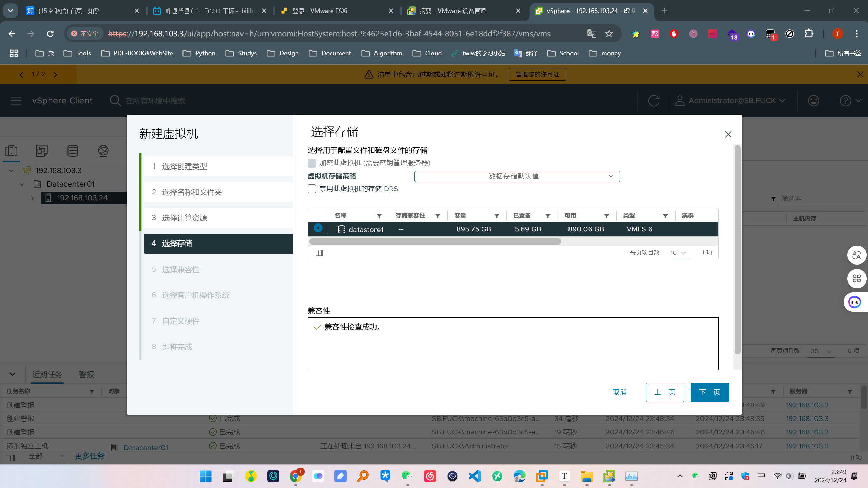Switch to 警报 tab
Screen dimensions: 868x488
click(x=86, y=374)
